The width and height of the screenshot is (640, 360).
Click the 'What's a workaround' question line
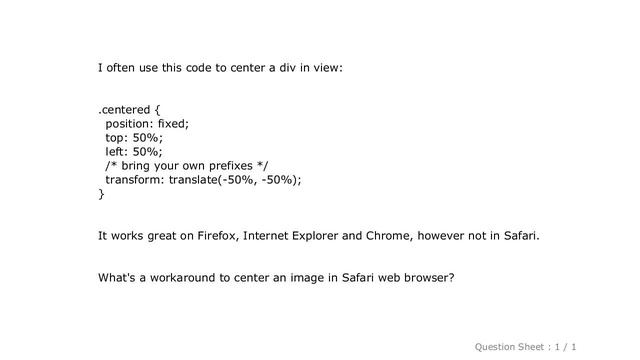pyautogui.click(x=276, y=278)
